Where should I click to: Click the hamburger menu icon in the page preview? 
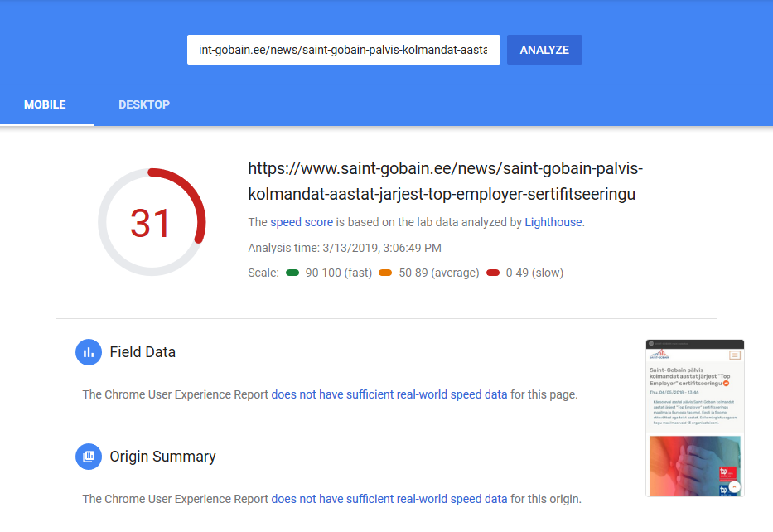tap(735, 355)
